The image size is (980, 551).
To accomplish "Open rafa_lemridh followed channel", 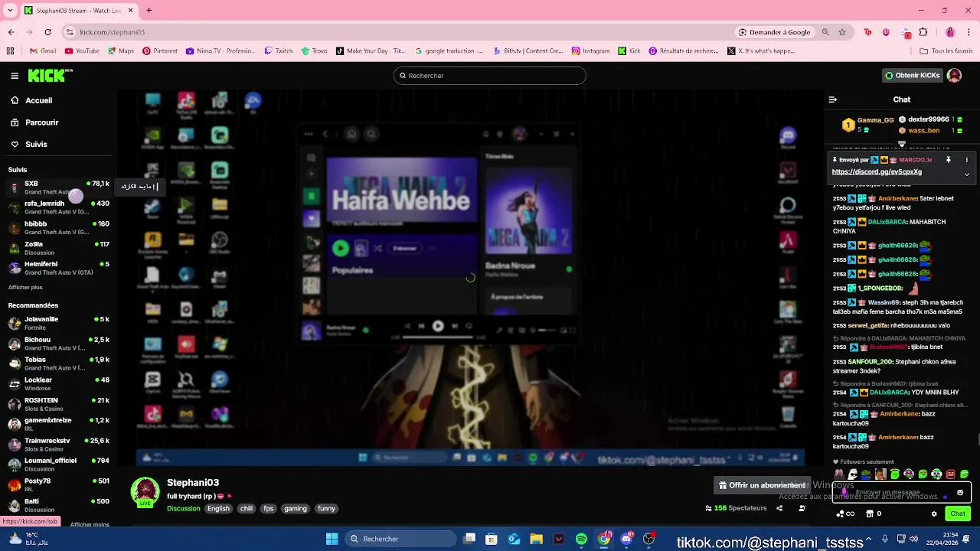I will (x=58, y=207).
